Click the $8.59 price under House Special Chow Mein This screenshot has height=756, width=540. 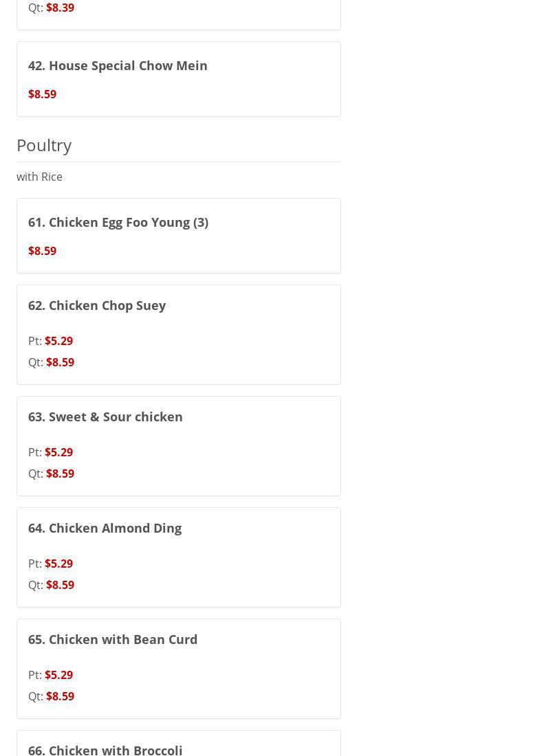click(x=42, y=94)
